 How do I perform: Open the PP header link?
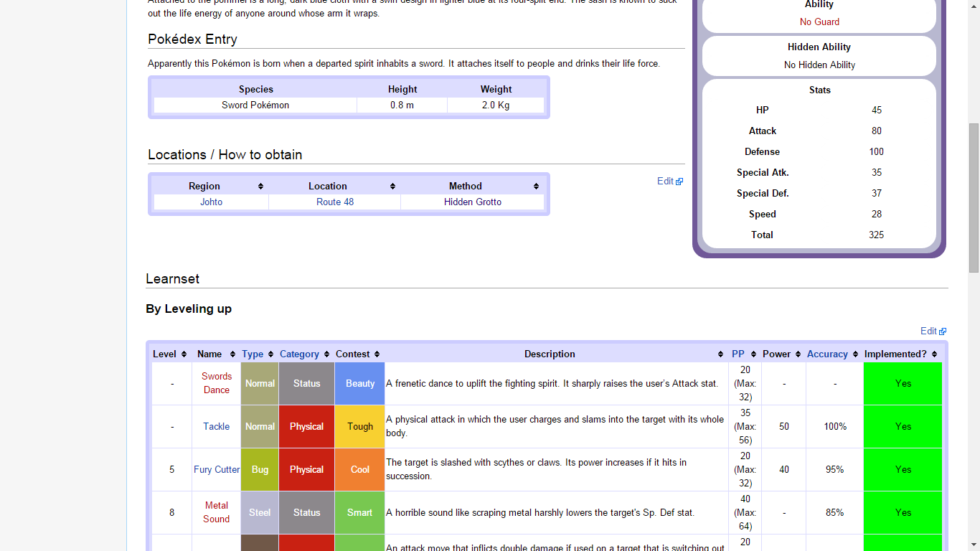click(x=738, y=354)
